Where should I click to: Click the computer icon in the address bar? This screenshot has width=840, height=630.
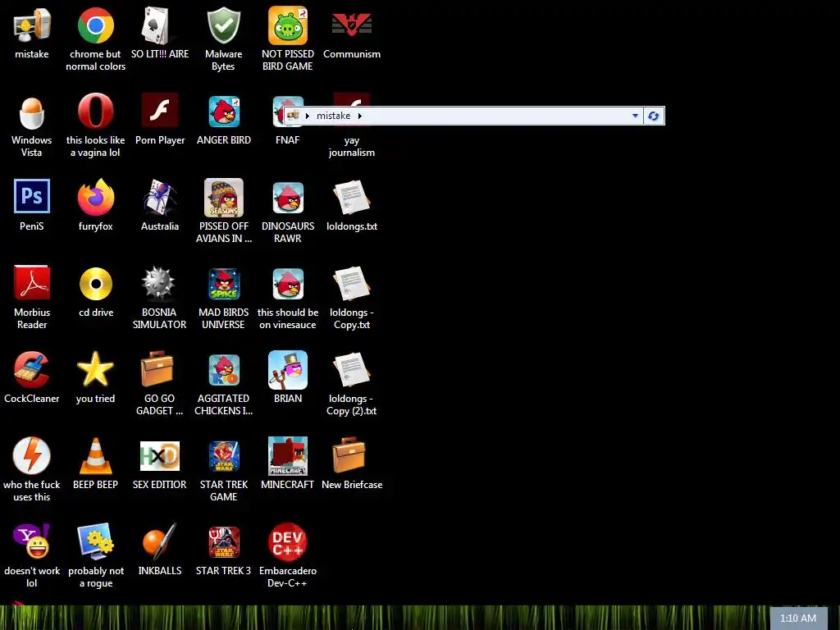[293, 115]
